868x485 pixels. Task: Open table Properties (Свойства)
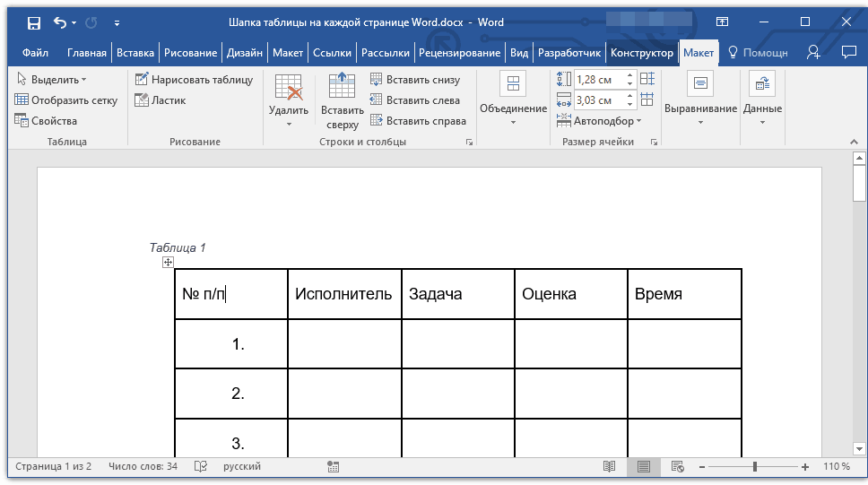coord(46,121)
